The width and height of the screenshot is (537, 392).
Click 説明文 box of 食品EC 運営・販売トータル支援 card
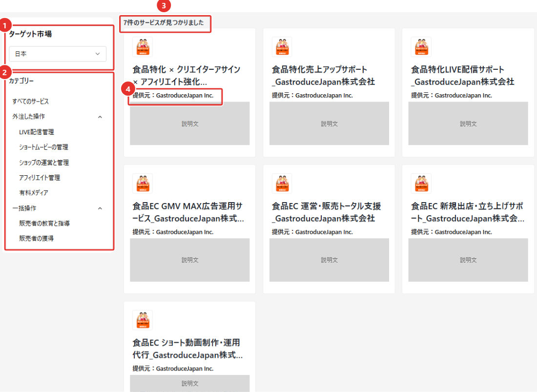point(329,260)
